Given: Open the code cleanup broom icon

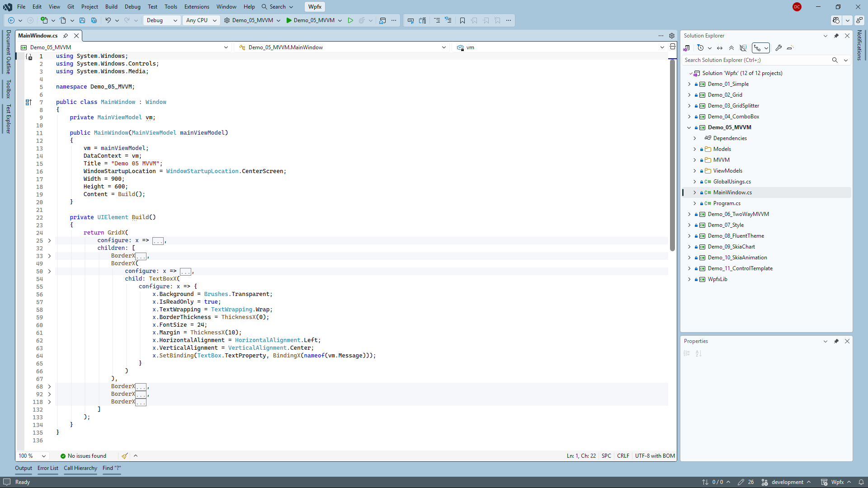Looking at the screenshot, I should coord(125,456).
